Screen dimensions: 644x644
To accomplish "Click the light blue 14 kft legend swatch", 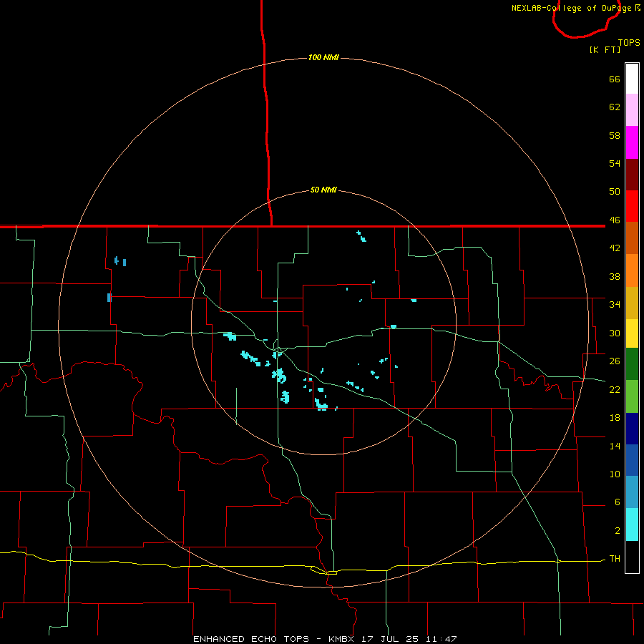I will (x=632, y=492).
